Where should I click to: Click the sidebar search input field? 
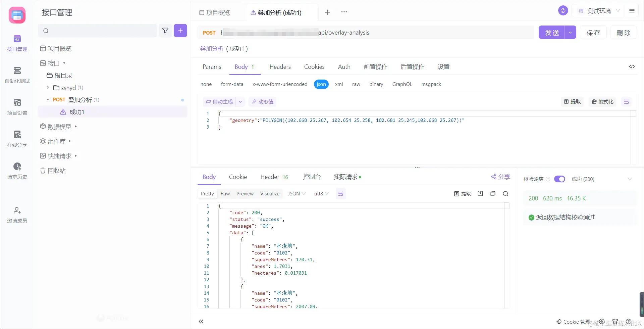(x=97, y=31)
